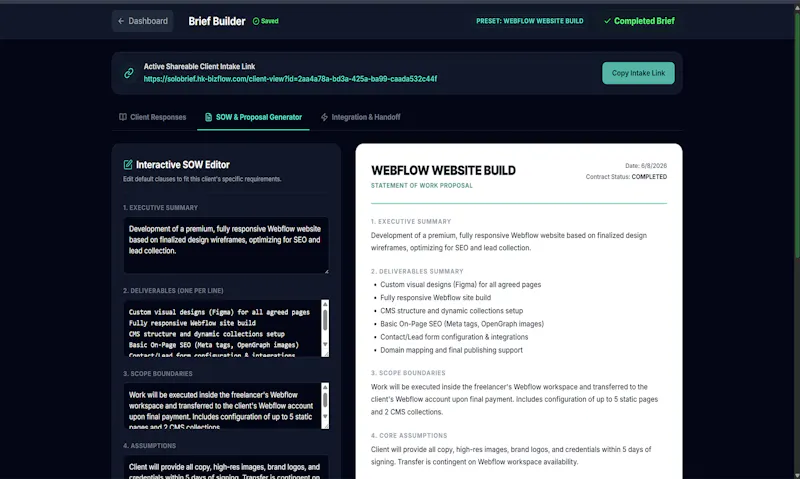
Task: Click the lightning bolt icon on Integration tab
Action: point(324,117)
